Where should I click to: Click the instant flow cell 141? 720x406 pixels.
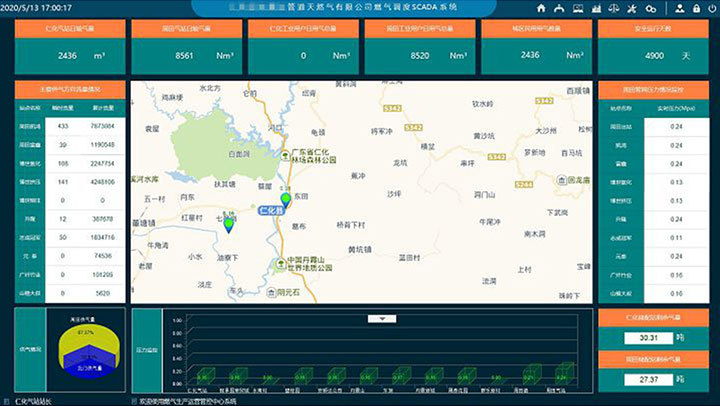pos(63,182)
